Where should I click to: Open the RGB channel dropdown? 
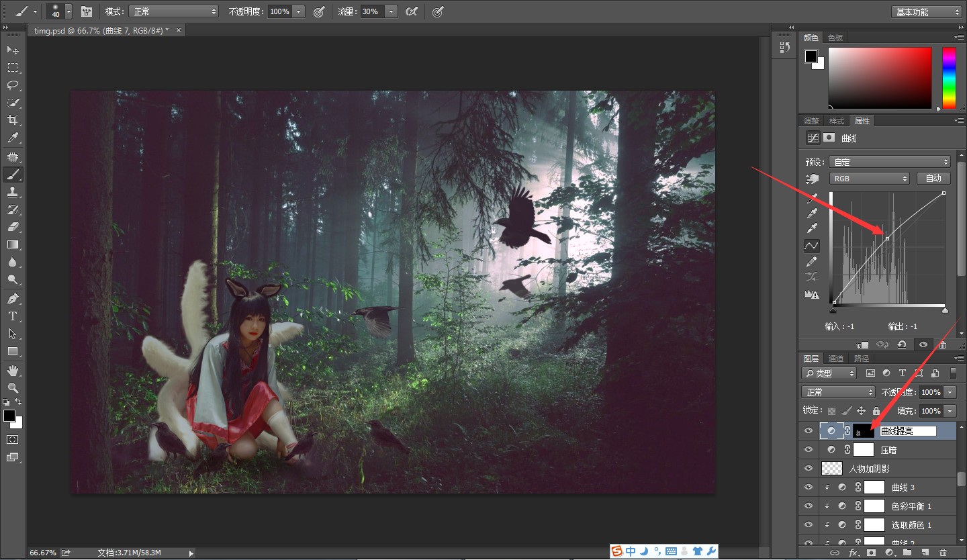[870, 179]
